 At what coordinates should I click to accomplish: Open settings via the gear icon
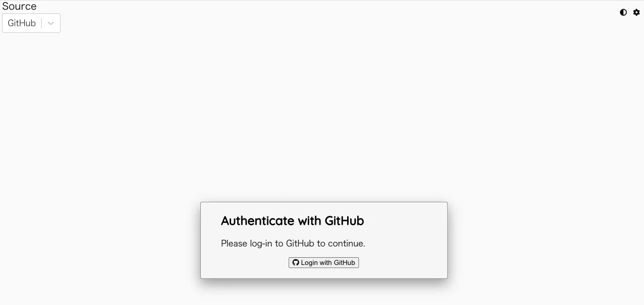click(637, 12)
